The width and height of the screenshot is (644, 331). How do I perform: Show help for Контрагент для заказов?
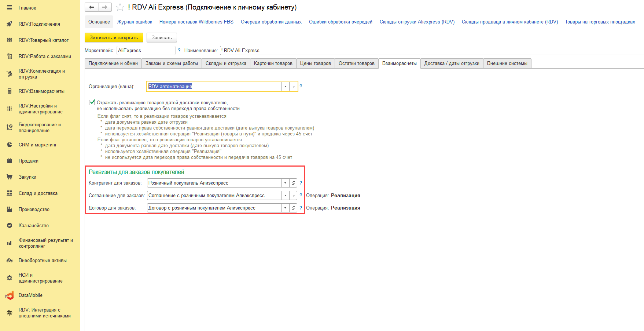[301, 183]
